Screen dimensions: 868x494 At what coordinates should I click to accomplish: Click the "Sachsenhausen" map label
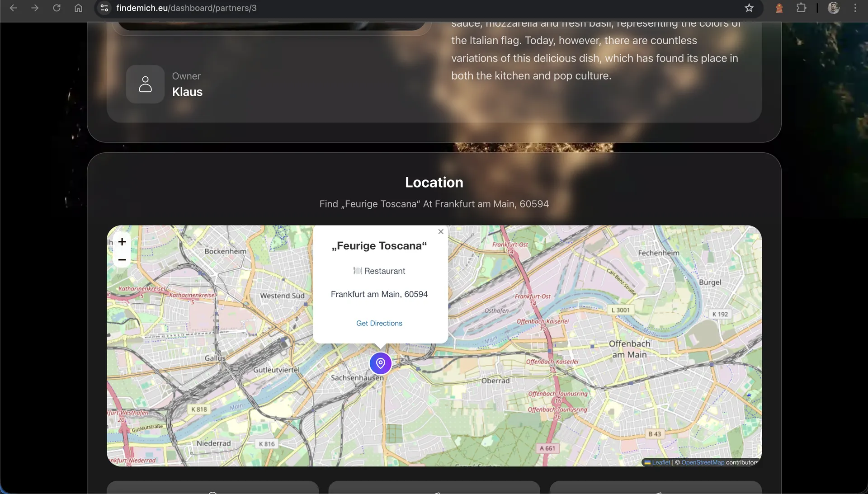[x=357, y=378]
